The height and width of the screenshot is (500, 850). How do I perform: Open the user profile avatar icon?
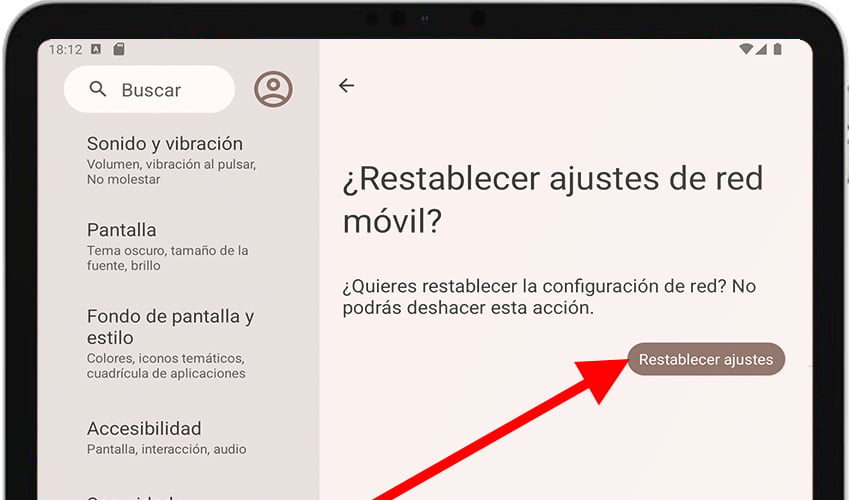pos(273,89)
